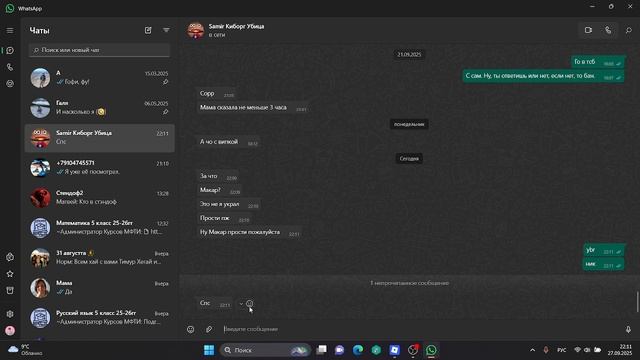This screenshot has width=640, height=360.
Task: Start a video call with Samir
Action: (588, 30)
